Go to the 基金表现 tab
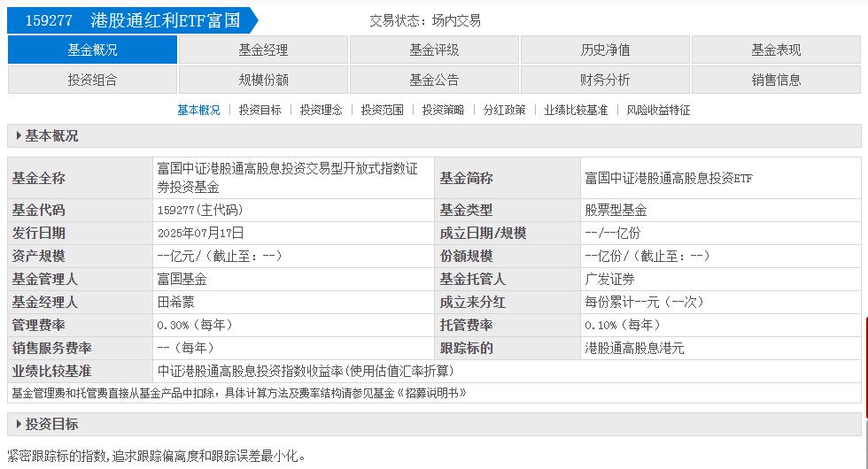This screenshot has width=868, height=469. click(776, 50)
